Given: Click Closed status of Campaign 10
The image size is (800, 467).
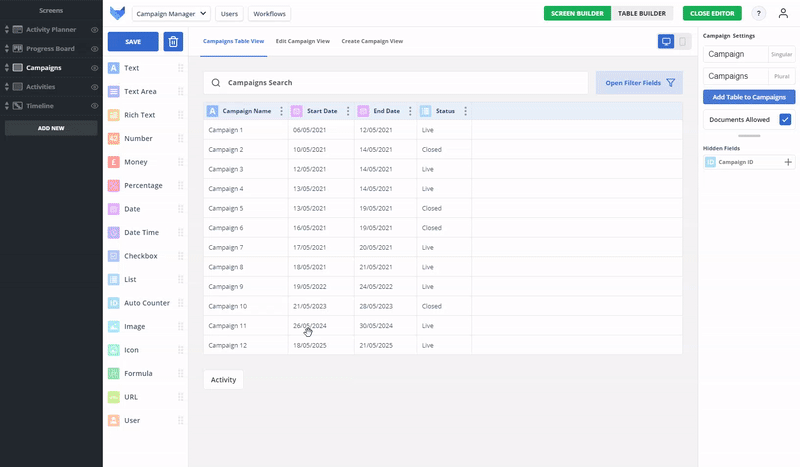Looking at the screenshot, I should coord(432,306).
